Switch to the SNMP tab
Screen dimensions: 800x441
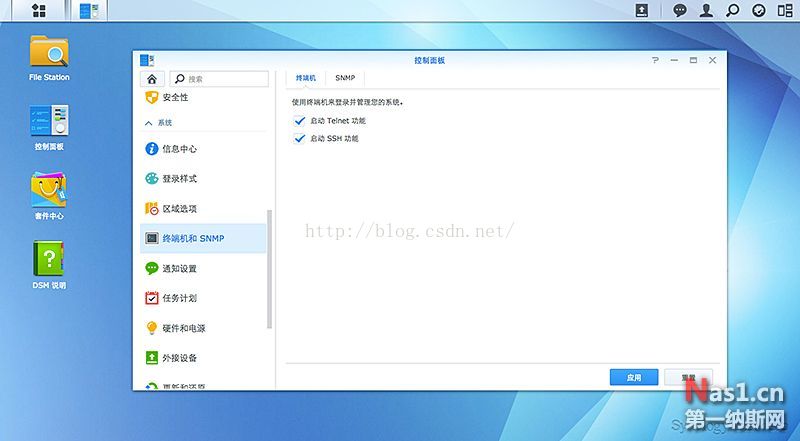pos(345,78)
